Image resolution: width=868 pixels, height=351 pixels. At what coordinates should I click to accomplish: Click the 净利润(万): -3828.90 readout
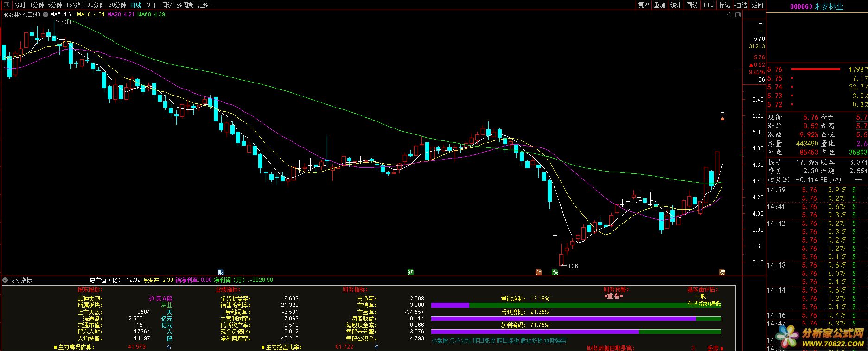[x=243, y=280]
